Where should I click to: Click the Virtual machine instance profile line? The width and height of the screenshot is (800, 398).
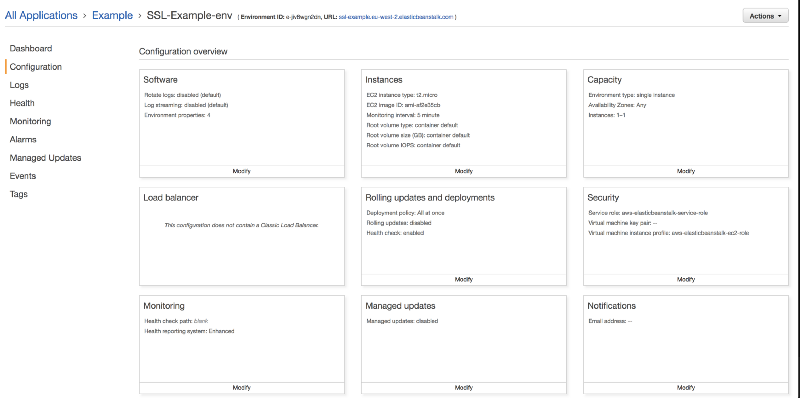pos(669,233)
